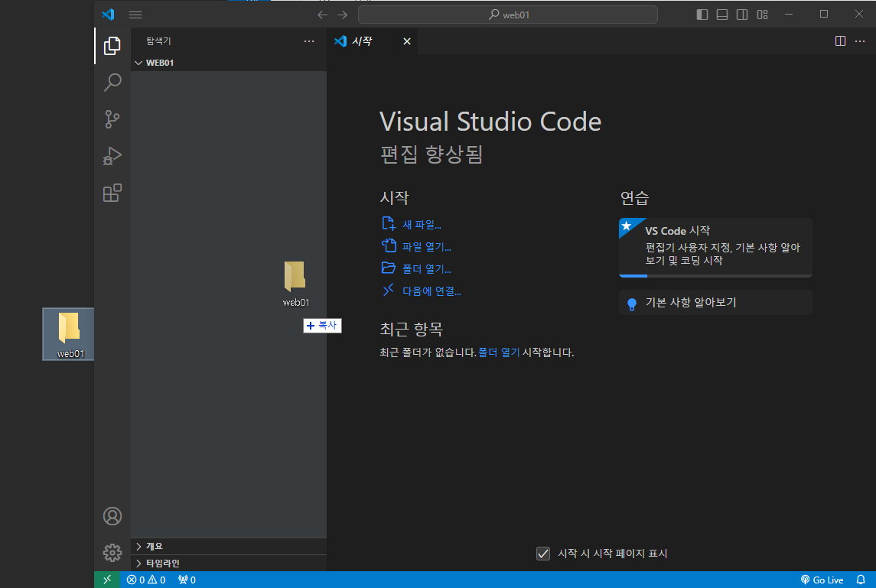Go back with the left arrow
This screenshot has height=588, width=876.
(322, 15)
